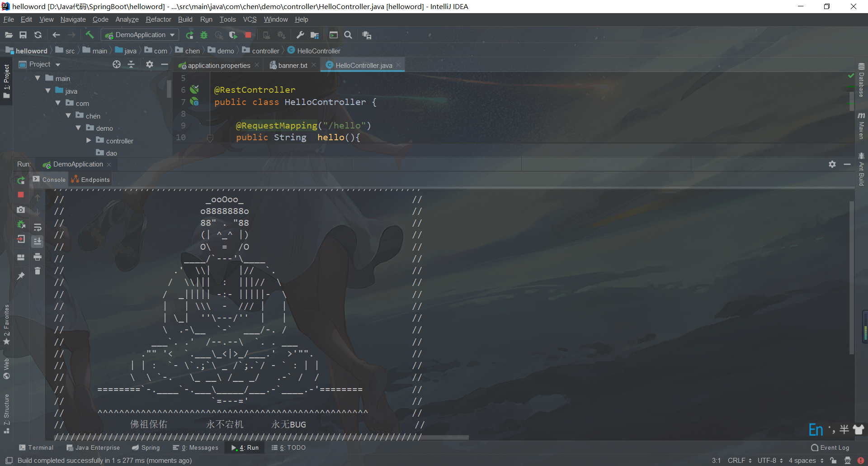Toggle the Pin Tab icon in Run panel
The image size is (868, 466).
21,276
